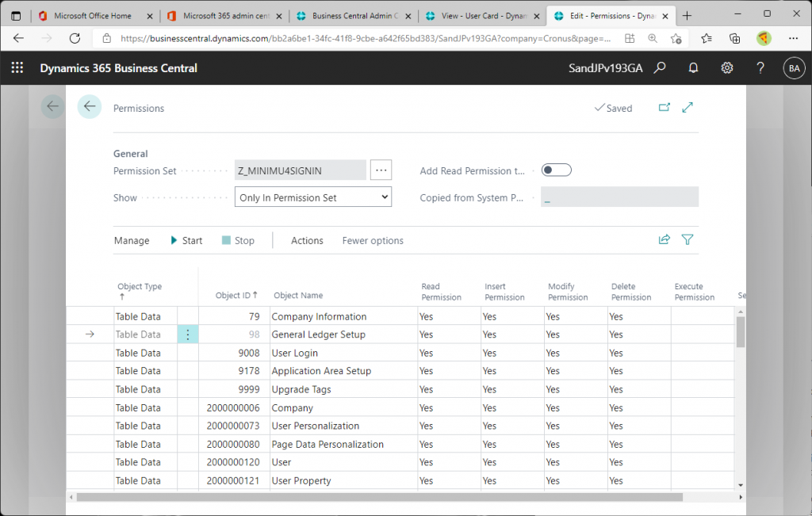Open the browser settings and more menu
Viewport: 812px width, 516px height.
793,38
